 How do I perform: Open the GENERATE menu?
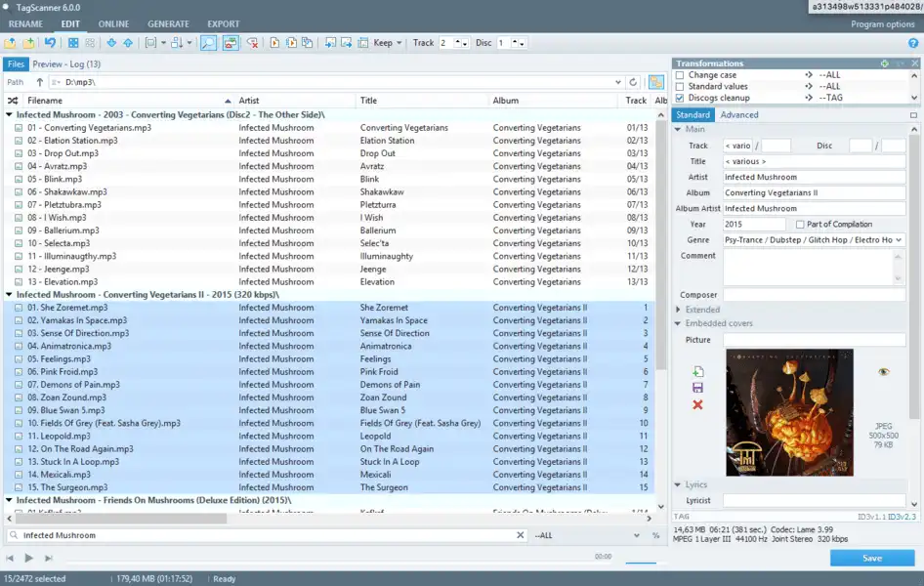[x=167, y=23]
